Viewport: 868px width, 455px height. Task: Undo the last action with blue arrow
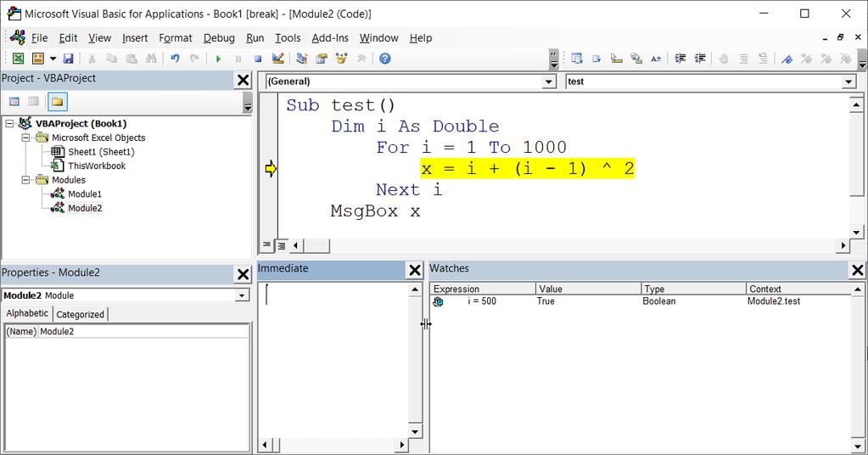175,59
